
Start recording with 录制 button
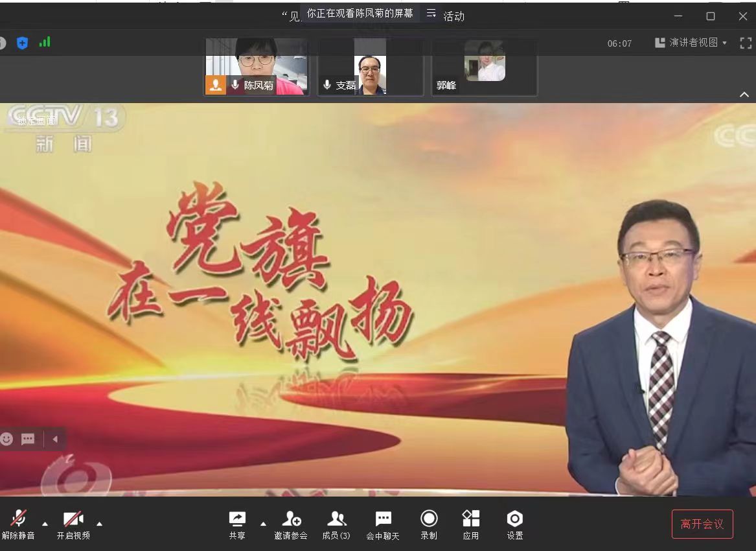429,519
